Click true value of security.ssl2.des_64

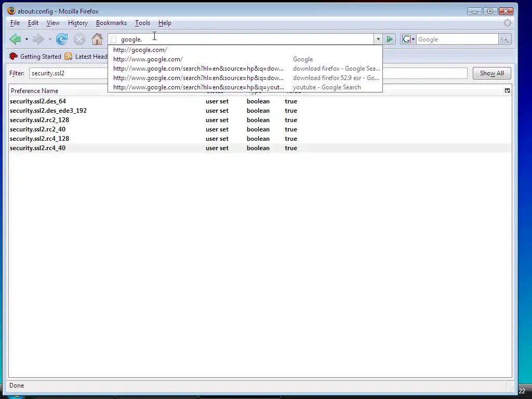click(x=291, y=101)
